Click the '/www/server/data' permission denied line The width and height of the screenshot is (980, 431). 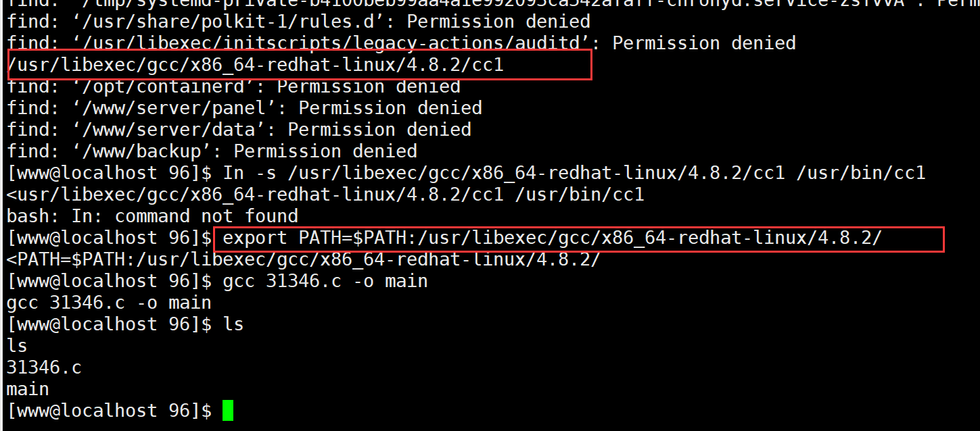[239, 129]
